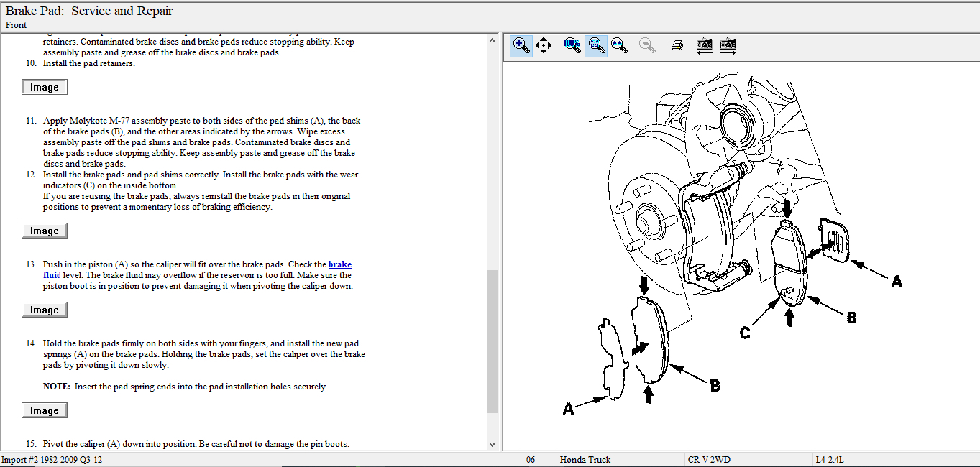
Task: Open the Image button below step 12
Action: click(x=45, y=231)
